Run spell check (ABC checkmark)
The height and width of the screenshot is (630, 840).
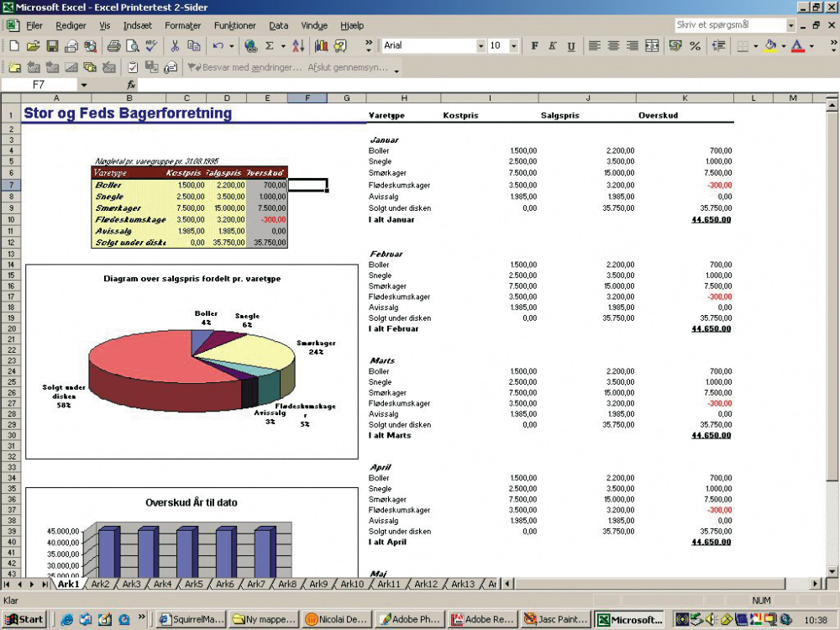[x=151, y=46]
